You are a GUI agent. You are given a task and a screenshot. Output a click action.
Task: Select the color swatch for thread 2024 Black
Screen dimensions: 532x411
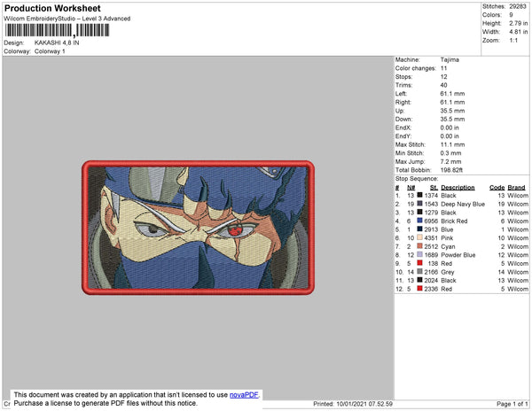coord(419,280)
